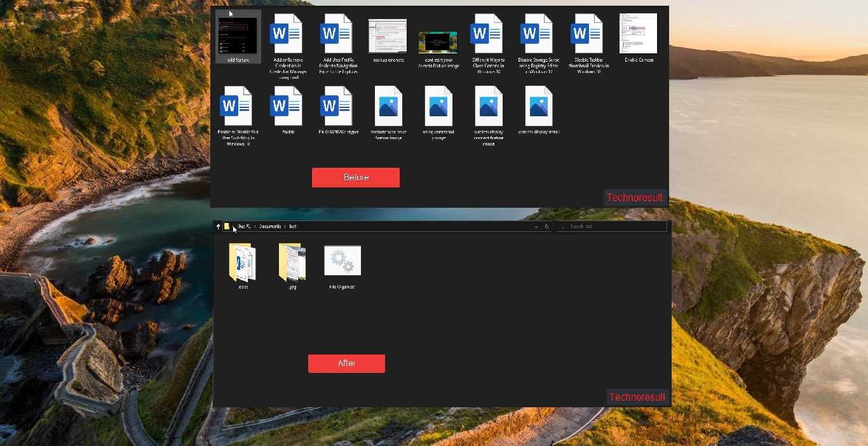
Task: Click the After button
Action: pos(346,363)
